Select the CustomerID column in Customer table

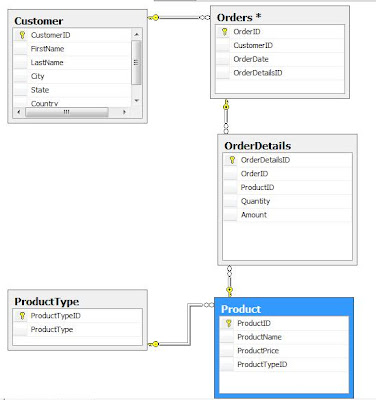[72, 35]
